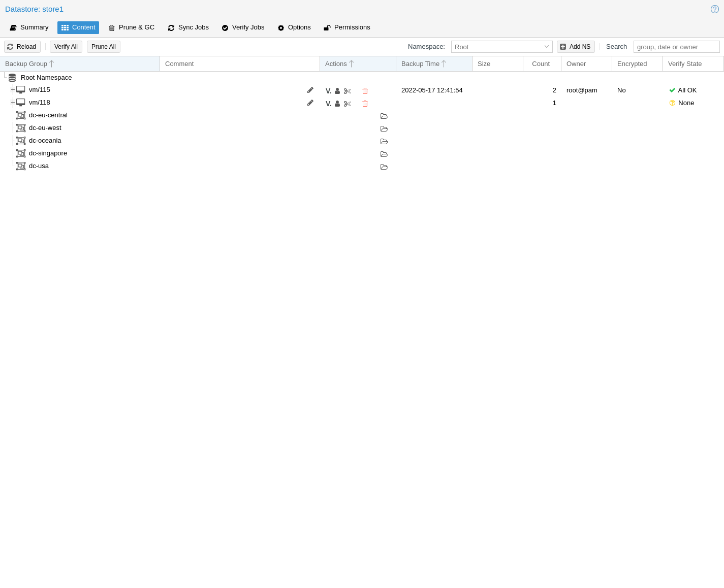The image size is (724, 588).
Task: Switch to the Prune & GC tab
Action: tap(132, 27)
